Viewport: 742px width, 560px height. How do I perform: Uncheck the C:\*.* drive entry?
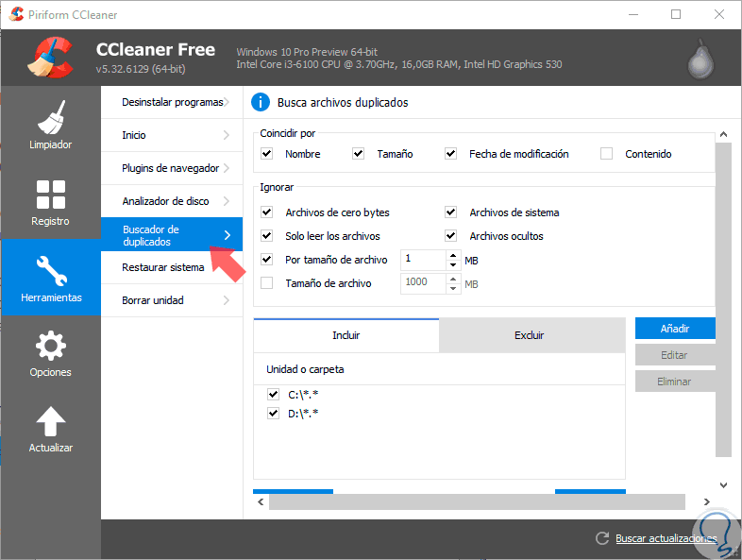pyautogui.click(x=273, y=394)
